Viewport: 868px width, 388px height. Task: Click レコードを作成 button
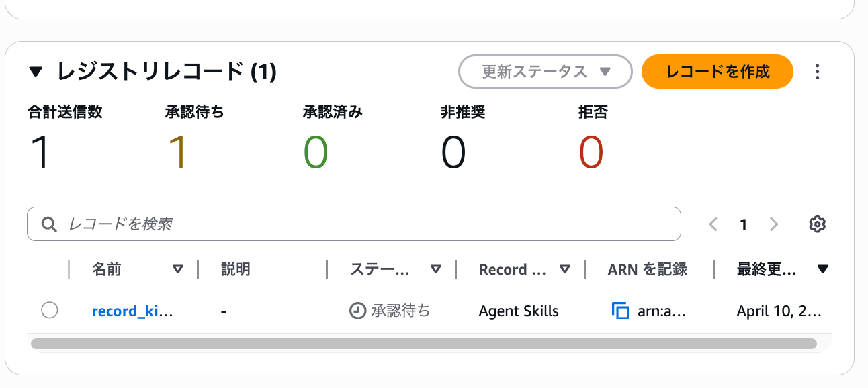tap(717, 72)
